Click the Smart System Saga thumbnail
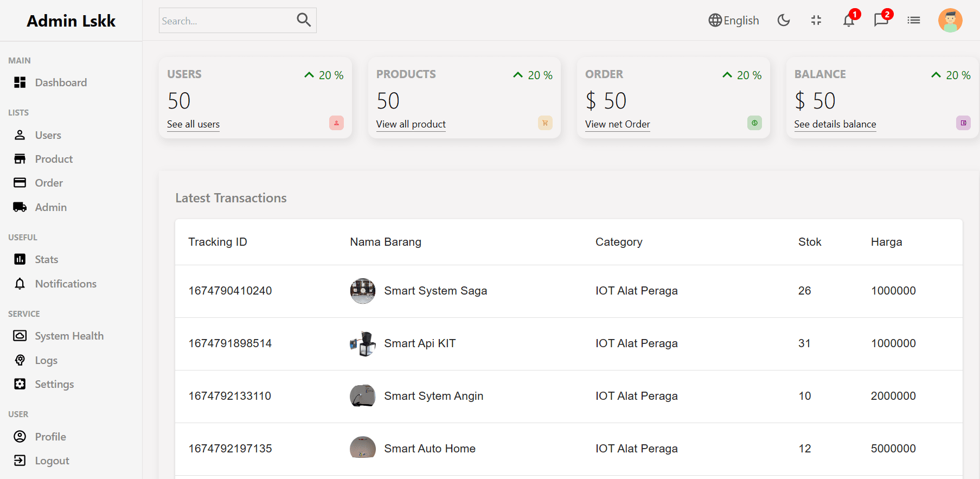The image size is (980, 479). [x=363, y=291]
